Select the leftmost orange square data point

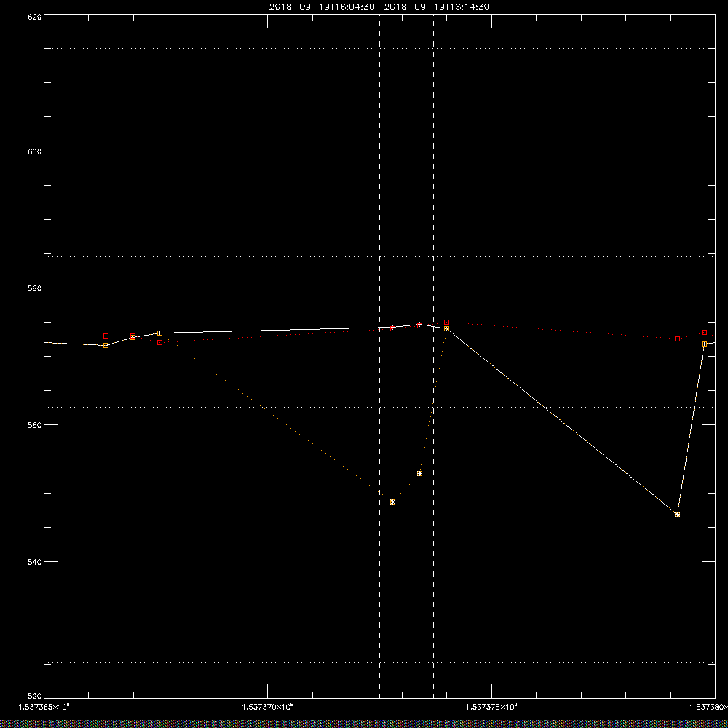tap(106, 345)
